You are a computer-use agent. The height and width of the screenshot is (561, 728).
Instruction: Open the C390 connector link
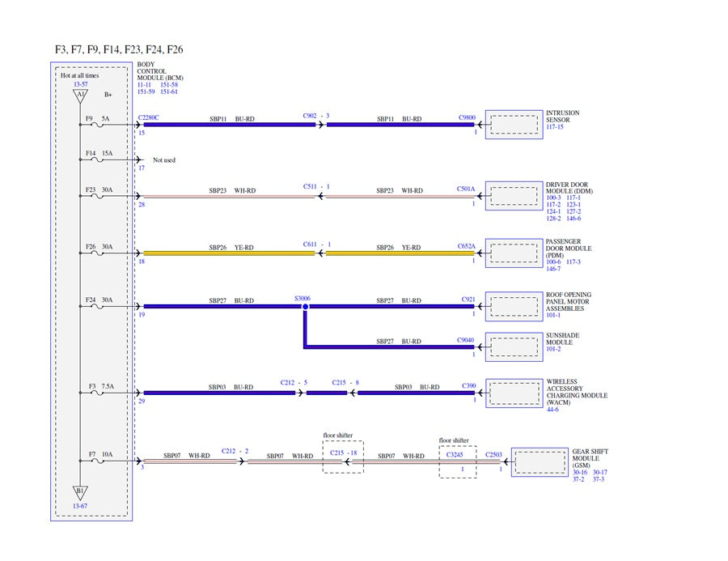click(468, 386)
